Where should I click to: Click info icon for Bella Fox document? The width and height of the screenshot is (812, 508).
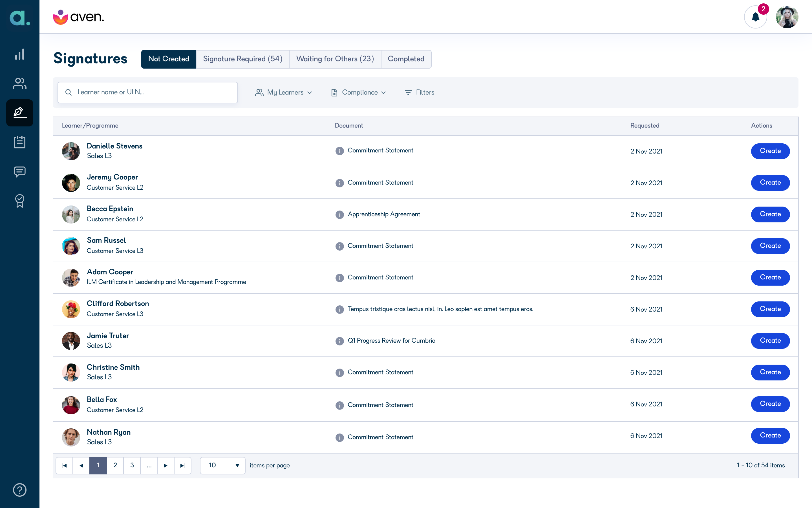coord(339,405)
